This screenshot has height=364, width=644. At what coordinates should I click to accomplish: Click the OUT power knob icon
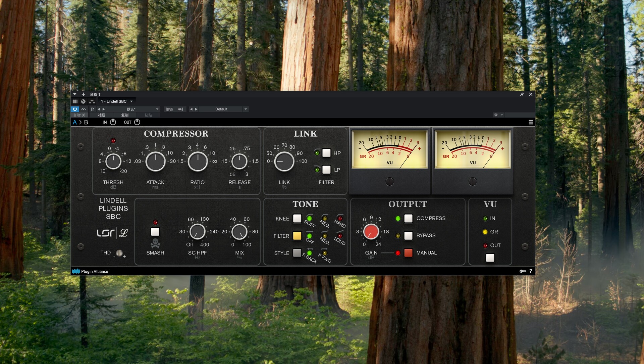pos(137,122)
